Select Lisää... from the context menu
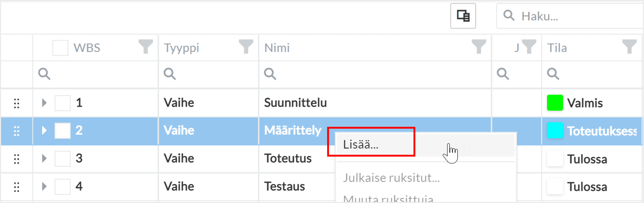 tap(361, 144)
